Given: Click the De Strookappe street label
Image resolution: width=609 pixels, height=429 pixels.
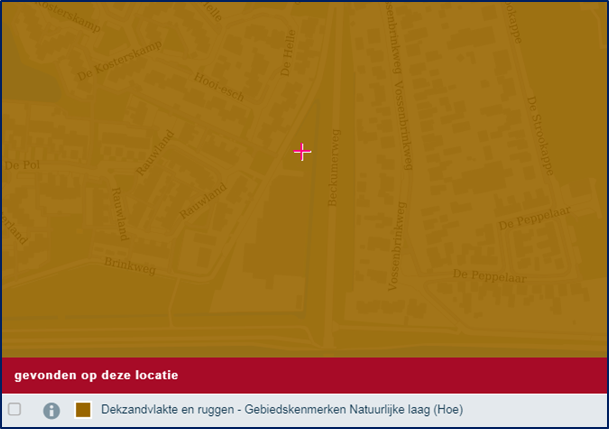Looking at the screenshot, I should (540, 136).
